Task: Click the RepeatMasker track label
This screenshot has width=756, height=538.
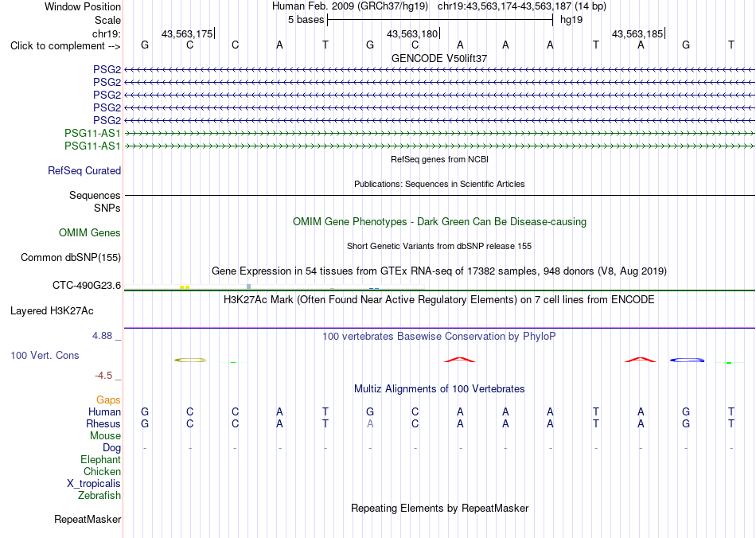Action: tap(88, 519)
